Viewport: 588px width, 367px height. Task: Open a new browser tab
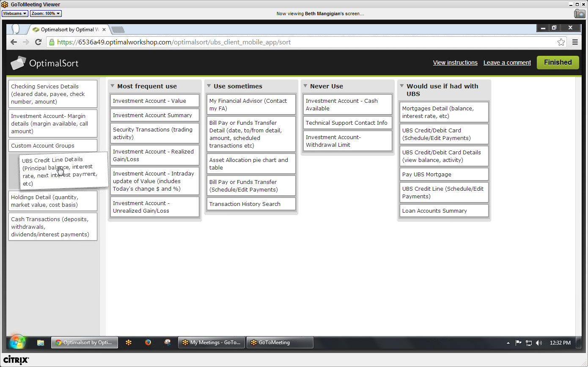click(118, 30)
